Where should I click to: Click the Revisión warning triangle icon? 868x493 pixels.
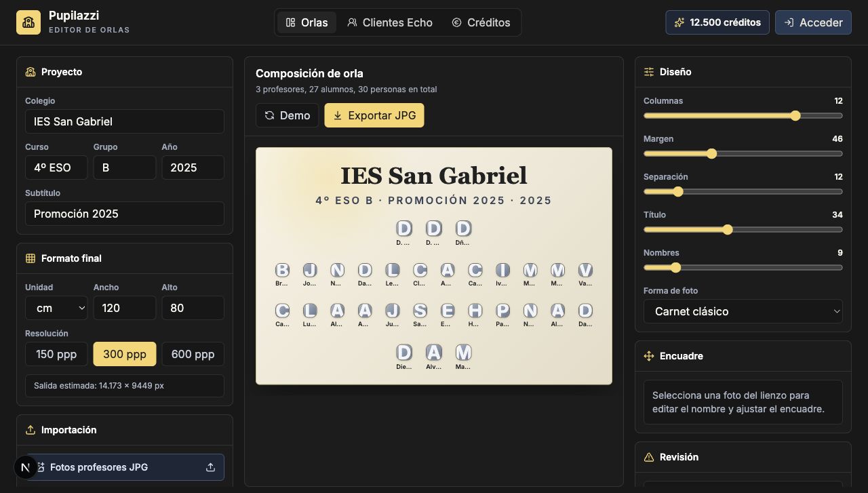coord(649,457)
